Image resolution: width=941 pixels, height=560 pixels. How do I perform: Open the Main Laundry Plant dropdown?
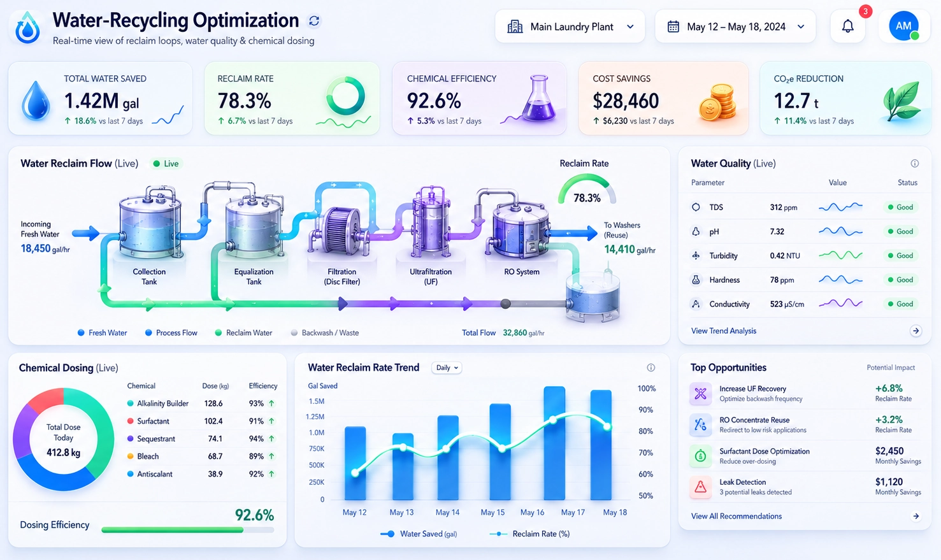(x=570, y=26)
